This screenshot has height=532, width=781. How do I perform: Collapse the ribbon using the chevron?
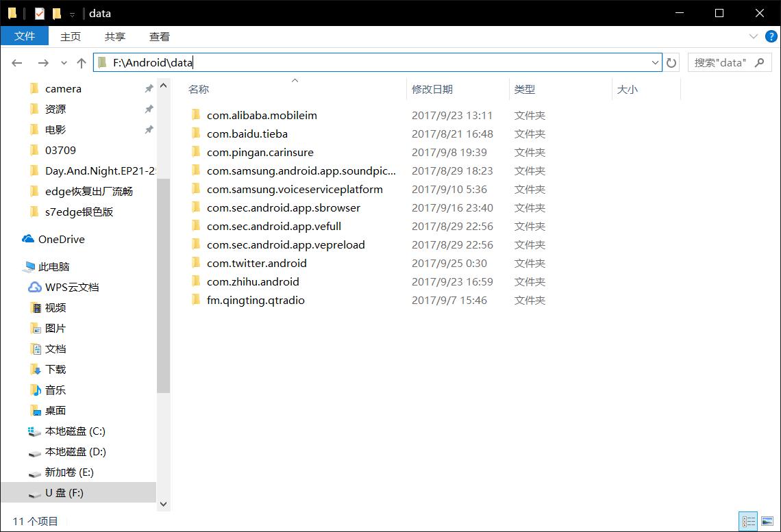(754, 36)
